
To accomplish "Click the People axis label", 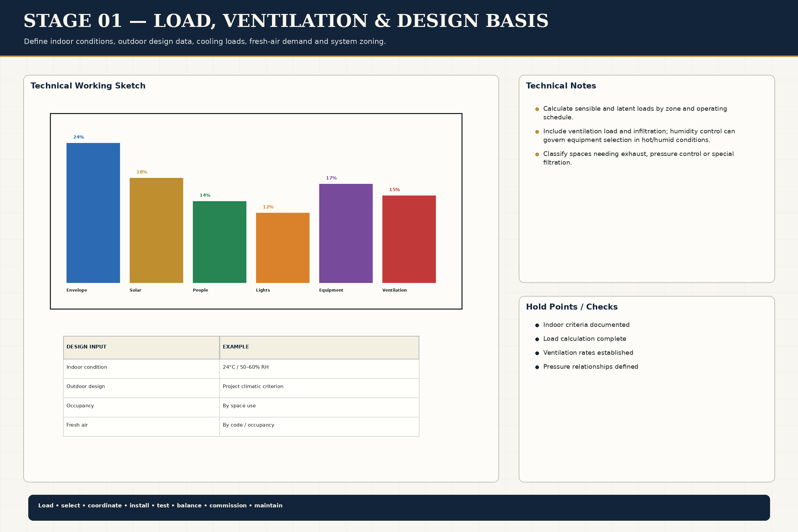I will click(x=200, y=290).
